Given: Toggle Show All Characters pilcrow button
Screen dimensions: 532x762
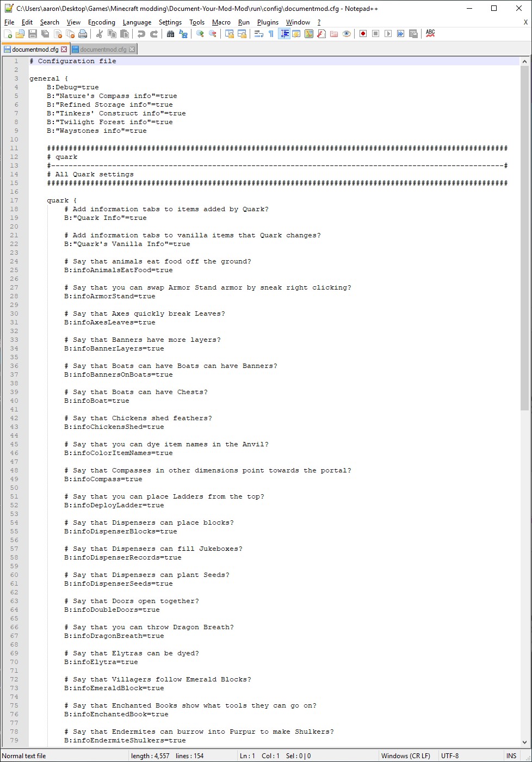Looking at the screenshot, I should point(271,34).
